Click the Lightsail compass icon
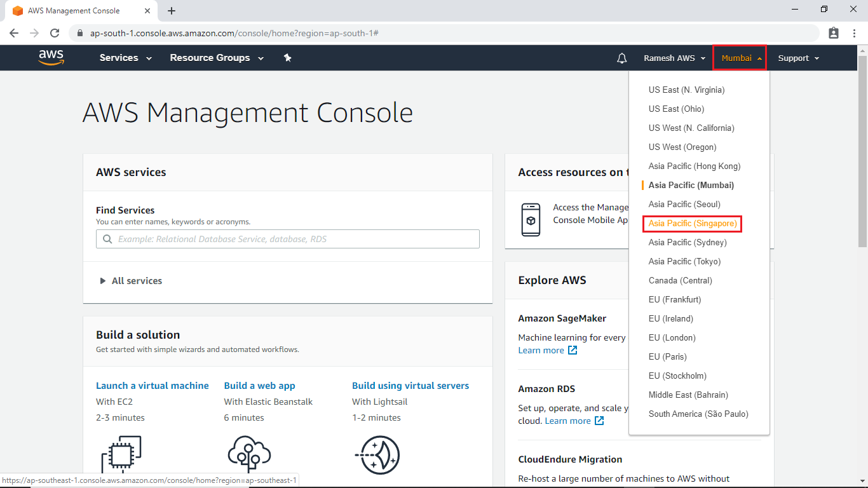This screenshot has height=488, width=868. point(377,455)
